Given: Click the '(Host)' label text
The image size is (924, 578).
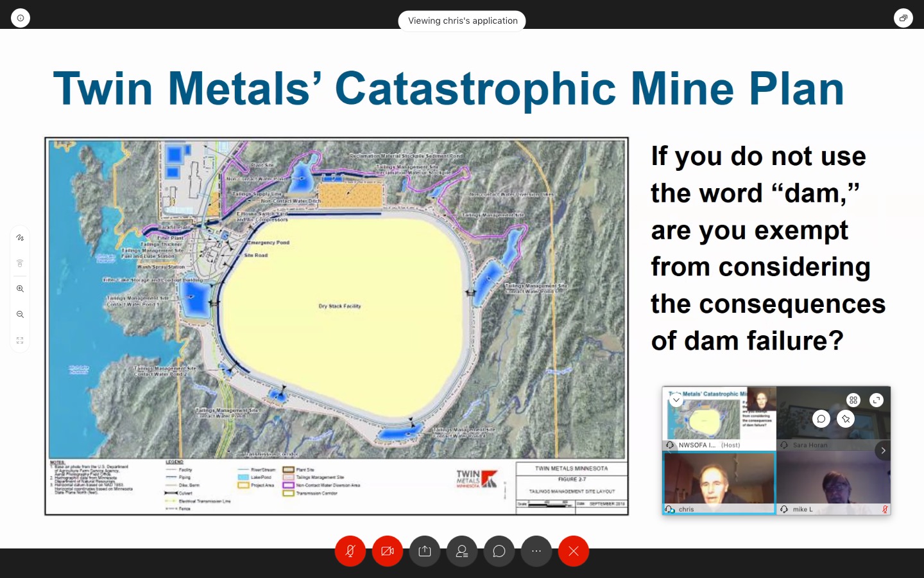Looking at the screenshot, I should click(x=730, y=445).
